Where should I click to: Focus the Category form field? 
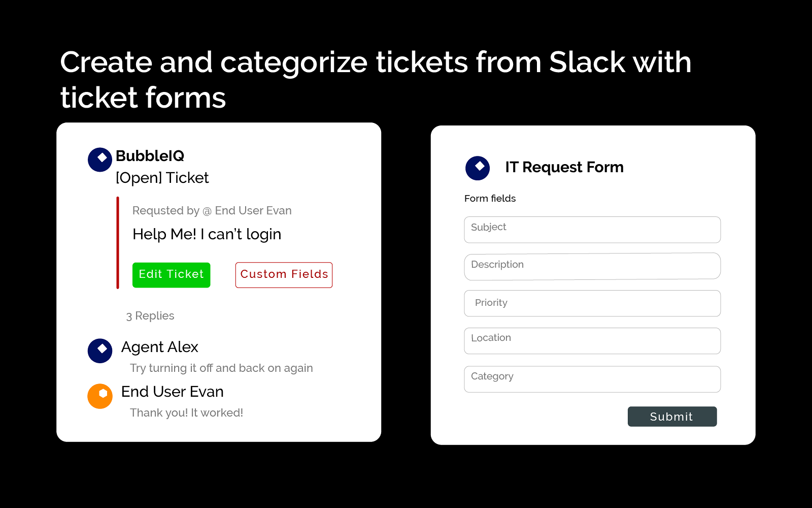tap(592, 379)
